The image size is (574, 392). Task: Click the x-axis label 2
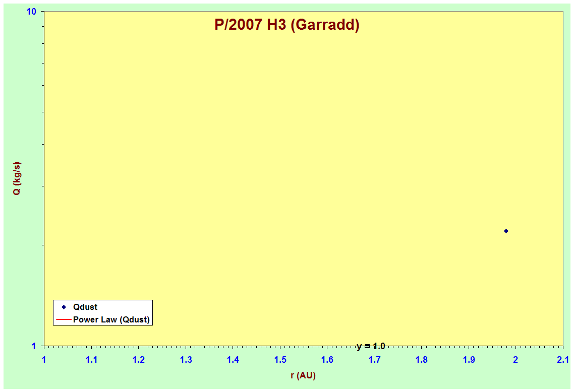click(515, 360)
